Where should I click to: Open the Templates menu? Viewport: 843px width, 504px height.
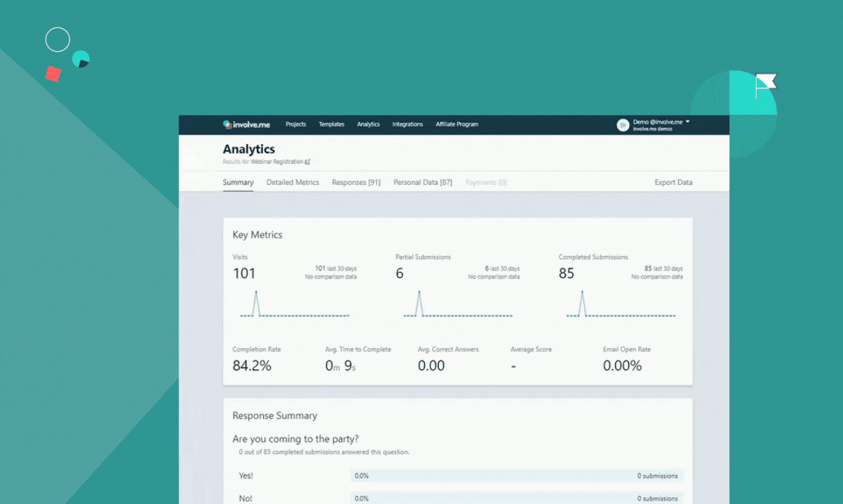(x=331, y=125)
